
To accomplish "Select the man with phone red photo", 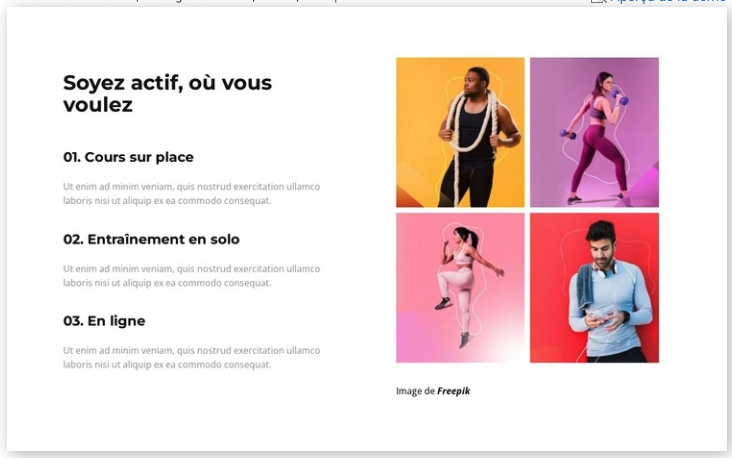I will [x=594, y=287].
